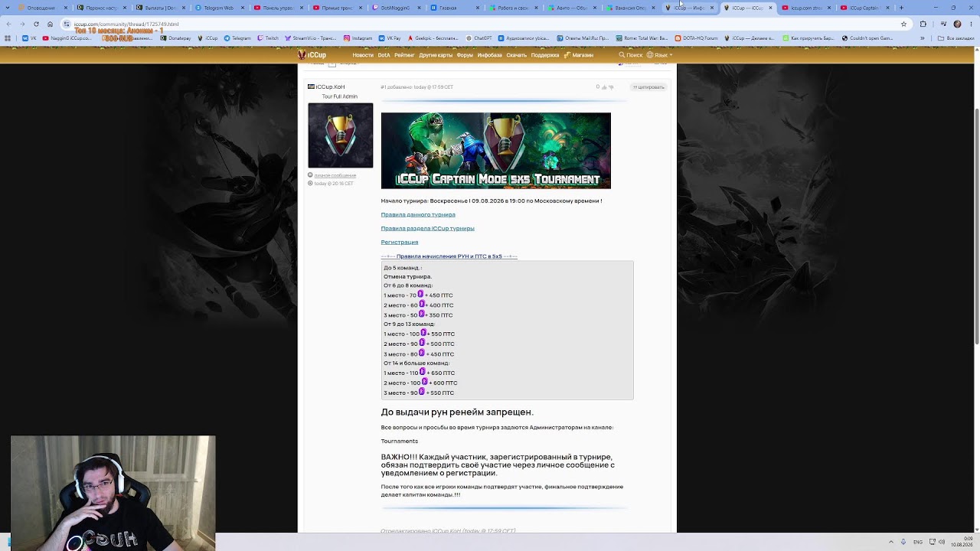Open the Chrome three-dot menu
This screenshot has height=551, width=980.
click(972, 24)
